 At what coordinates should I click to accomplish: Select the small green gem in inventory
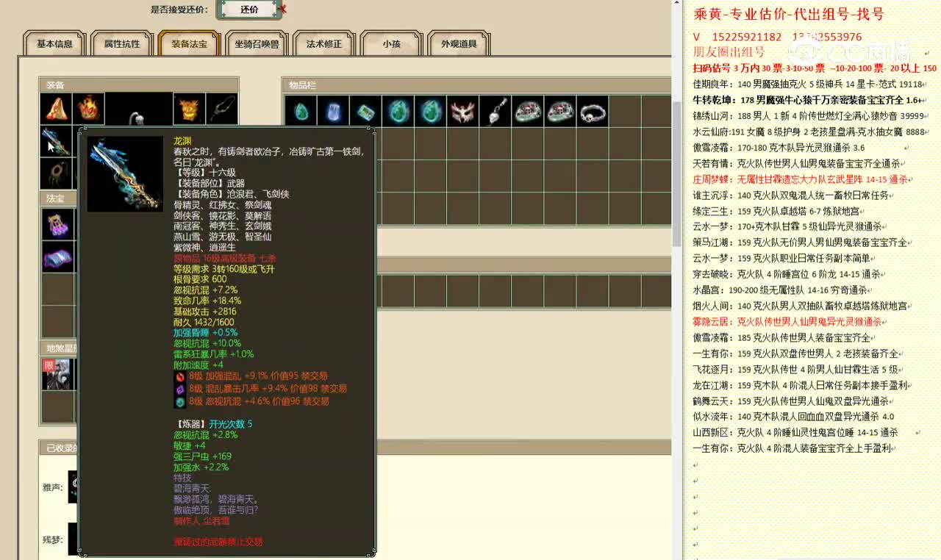(301, 112)
